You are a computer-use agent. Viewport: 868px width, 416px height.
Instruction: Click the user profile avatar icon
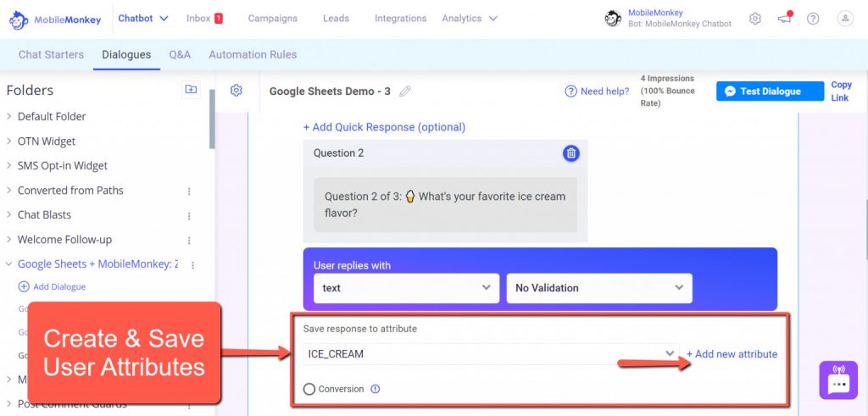point(844,19)
